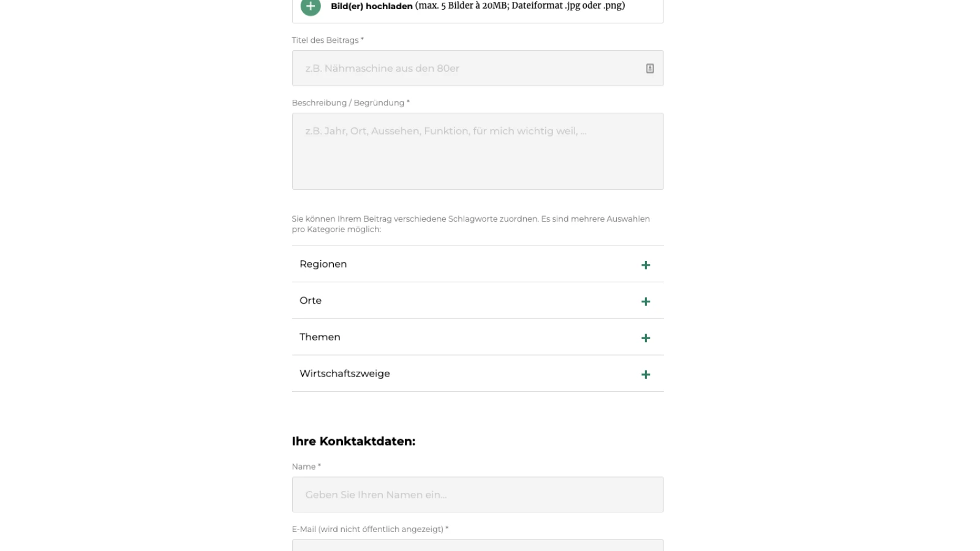Click the green plus icon next to Regionen
The image size is (980, 551).
coord(645,264)
